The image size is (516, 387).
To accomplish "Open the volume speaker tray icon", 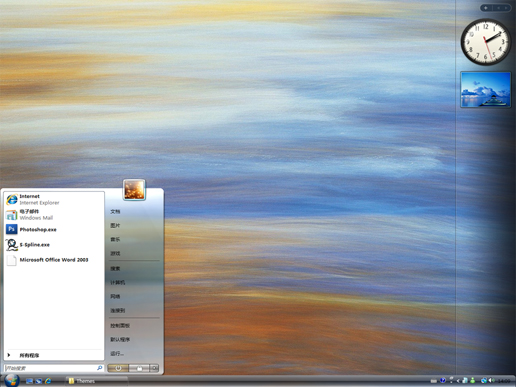I will click(x=491, y=380).
